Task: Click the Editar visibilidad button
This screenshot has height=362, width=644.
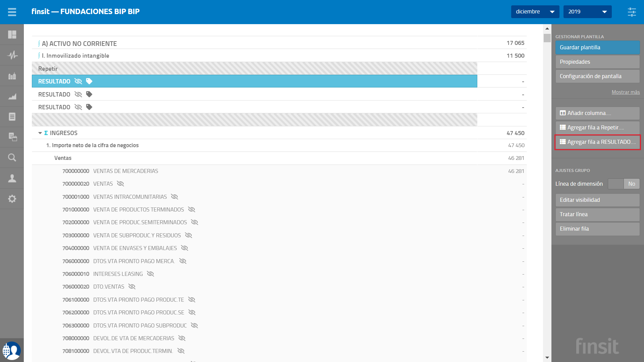Action: 597,200
